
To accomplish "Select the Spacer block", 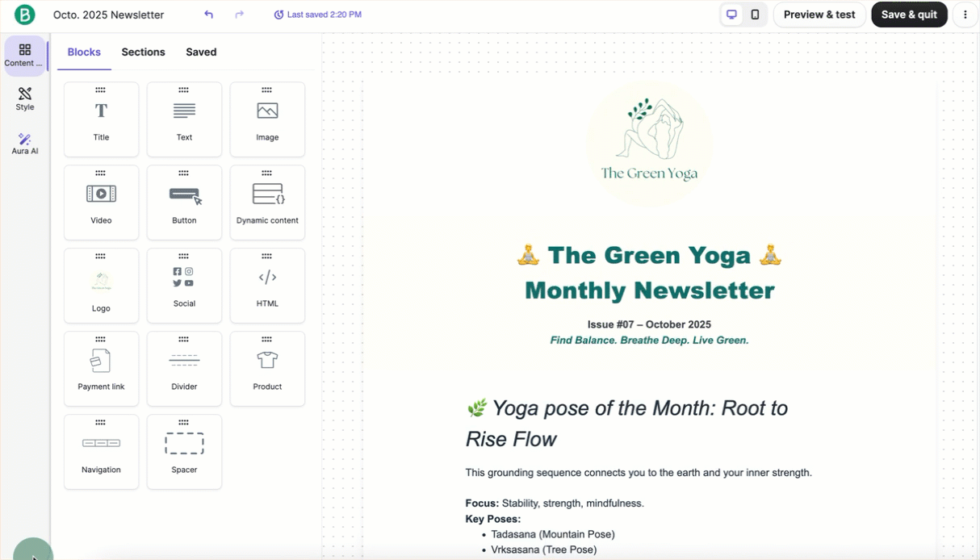I will point(184,452).
